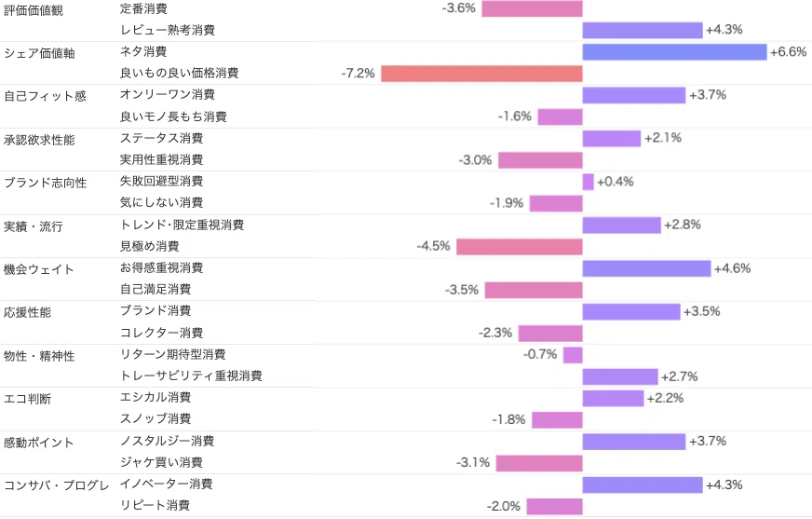
Task: Select the small リターン期待型消費 -0.7% bar
Action: point(573,355)
